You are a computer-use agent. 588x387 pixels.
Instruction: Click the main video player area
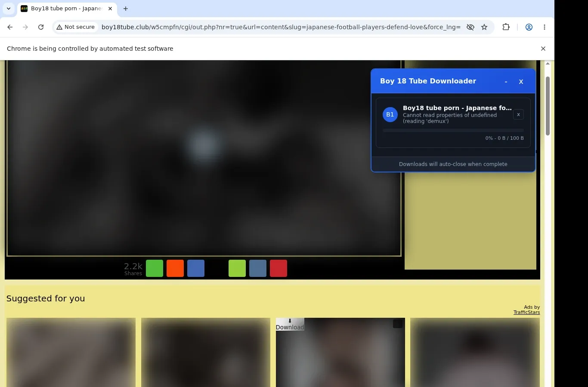tap(204, 158)
